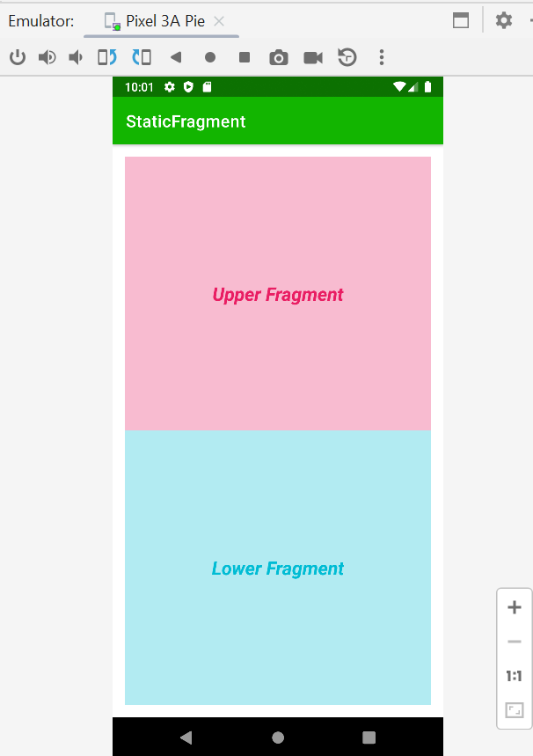Click the emulator toolbar Overview square
Screen dimensions: 533x756
[x=245, y=57]
